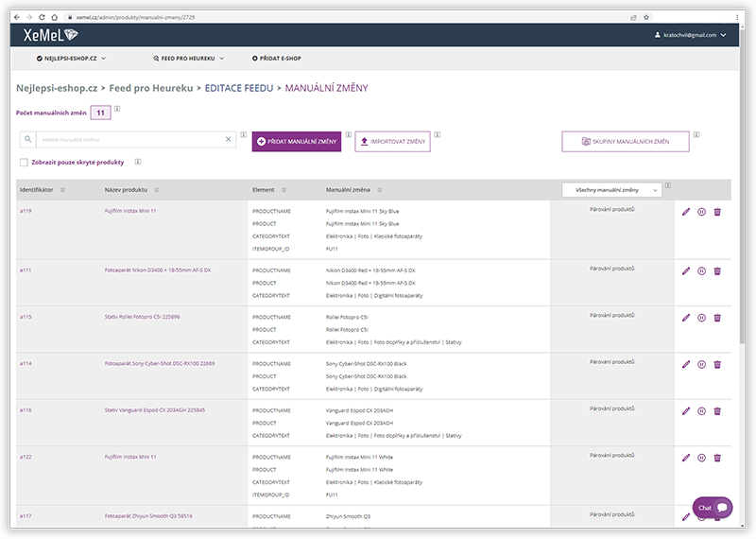Open info icon after PŘIDAT MANUÁLNÍ ZMĚNY
756x539 pixels.
(349, 134)
